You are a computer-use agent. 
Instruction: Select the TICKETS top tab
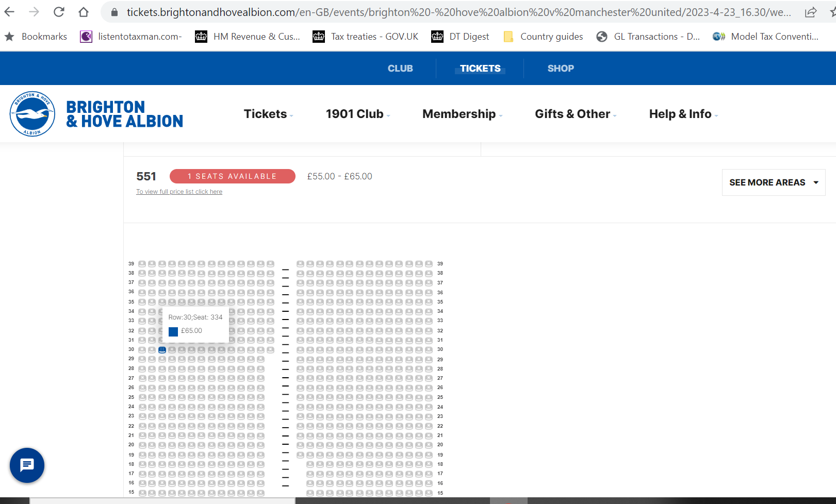(x=480, y=69)
